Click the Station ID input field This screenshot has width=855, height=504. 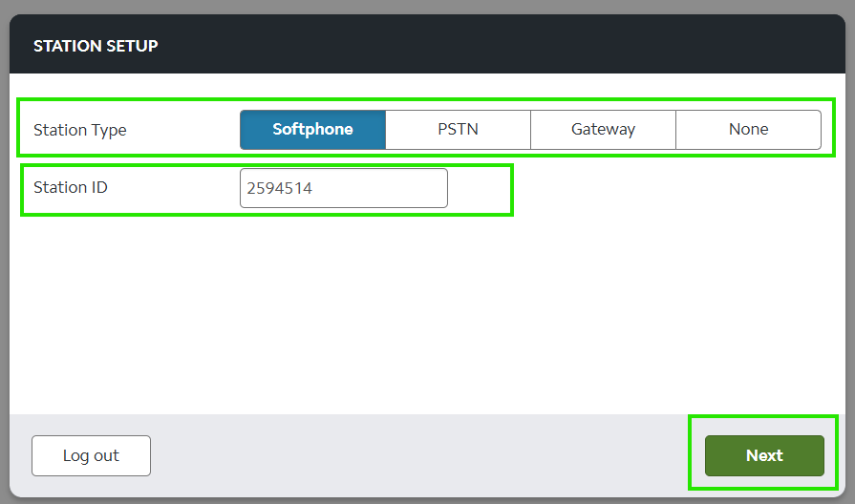pyautogui.click(x=343, y=188)
